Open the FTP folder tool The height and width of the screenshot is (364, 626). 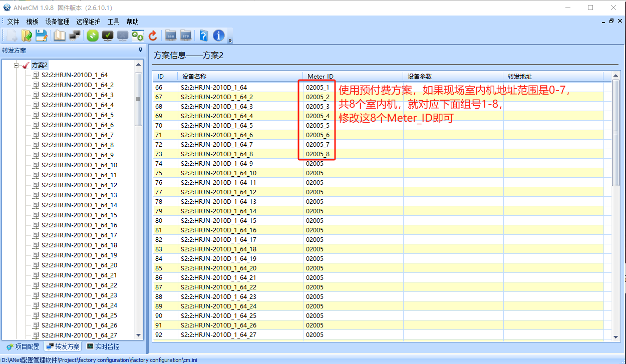coord(186,36)
